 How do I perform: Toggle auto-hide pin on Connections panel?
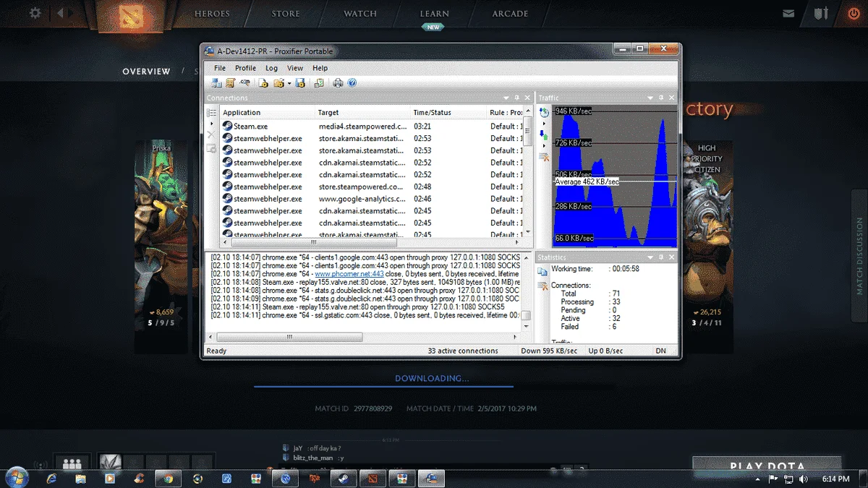coord(516,98)
